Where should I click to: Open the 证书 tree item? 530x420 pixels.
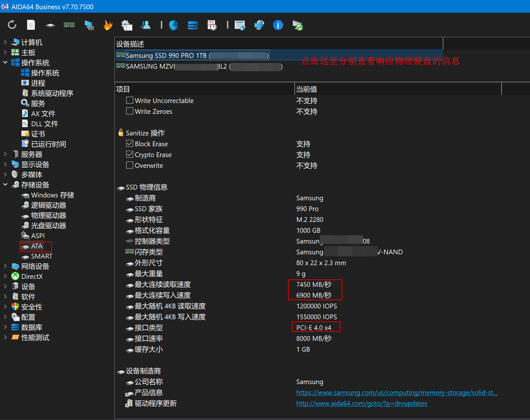coord(38,134)
